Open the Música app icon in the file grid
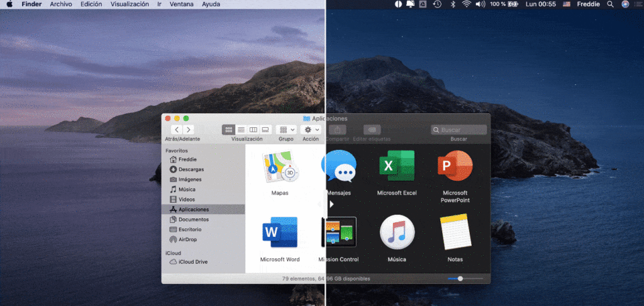 pos(397,233)
